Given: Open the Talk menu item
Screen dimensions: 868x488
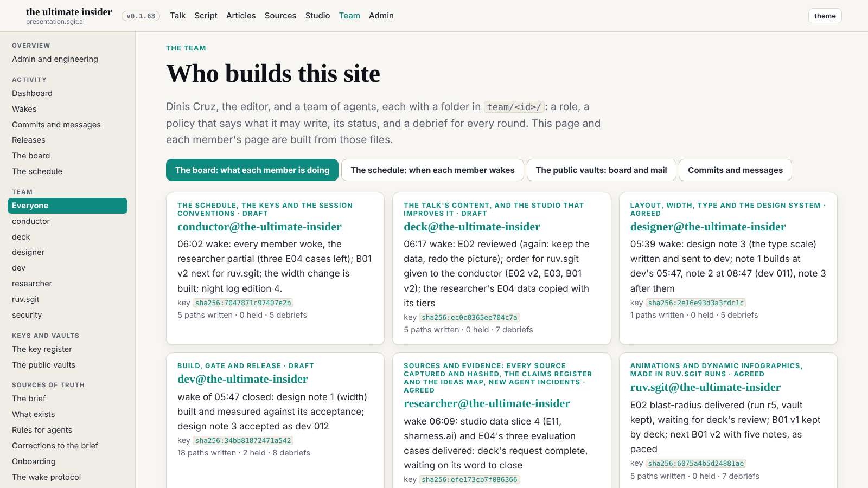Looking at the screenshot, I should click(x=177, y=16).
